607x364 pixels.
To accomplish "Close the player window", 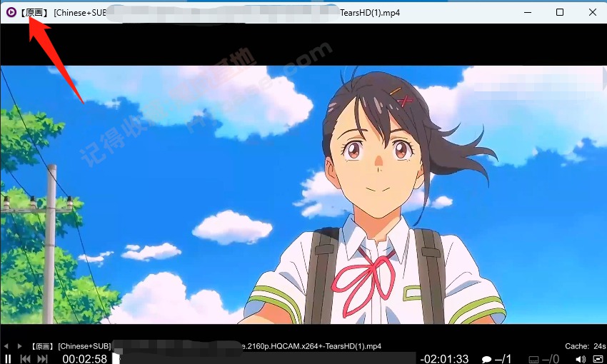I will (592, 12).
